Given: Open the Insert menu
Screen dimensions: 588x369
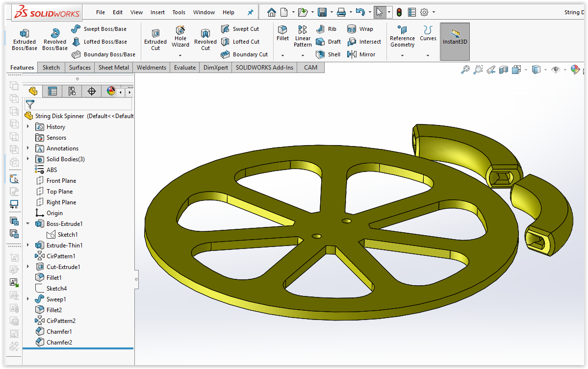Looking at the screenshot, I should tap(157, 12).
